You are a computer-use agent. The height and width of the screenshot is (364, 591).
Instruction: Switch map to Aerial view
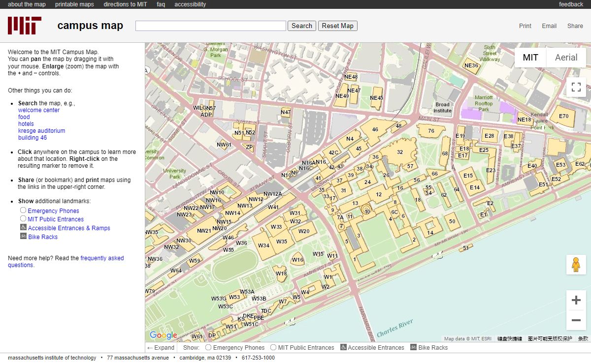[566, 58]
